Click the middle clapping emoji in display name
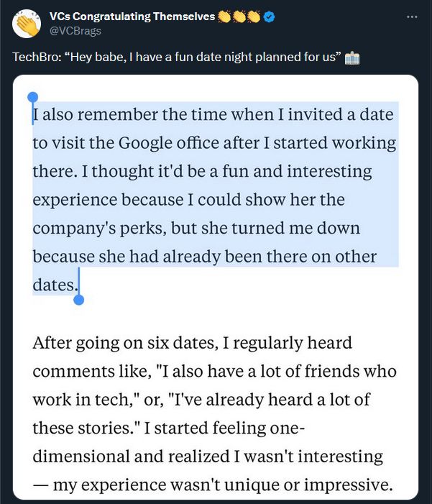The height and width of the screenshot is (504, 432). coord(239,17)
